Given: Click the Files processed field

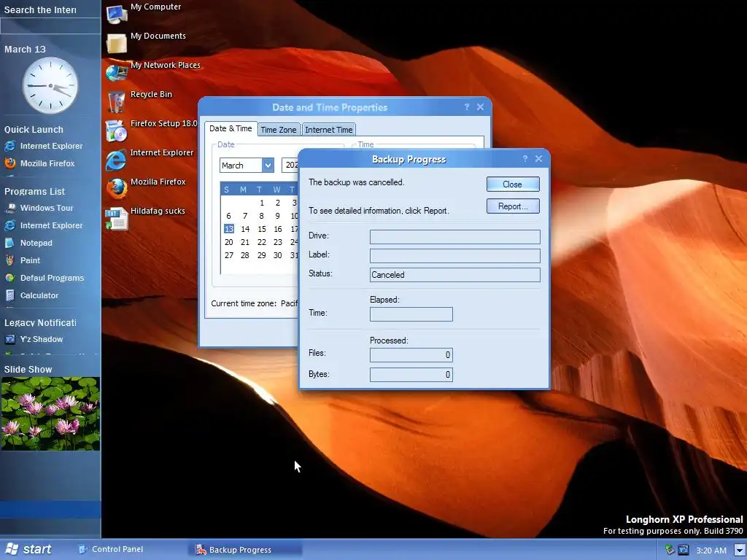Looking at the screenshot, I should pos(411,355).
